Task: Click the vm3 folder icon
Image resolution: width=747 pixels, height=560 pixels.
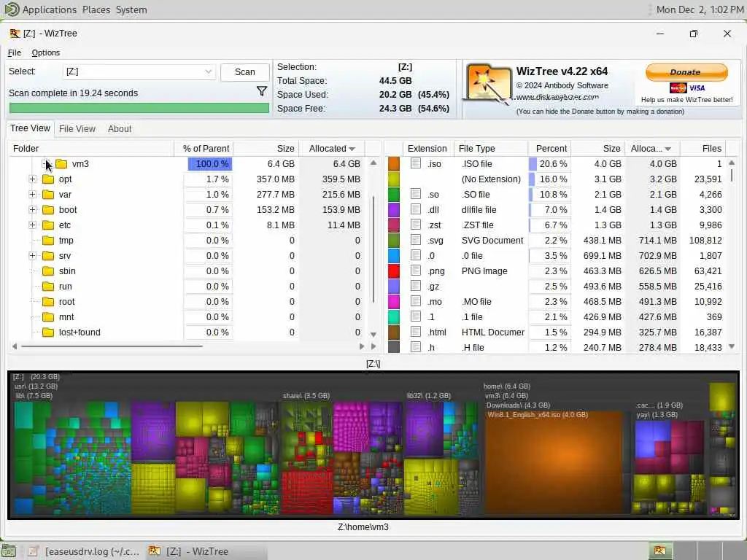Action: [61, 164]
